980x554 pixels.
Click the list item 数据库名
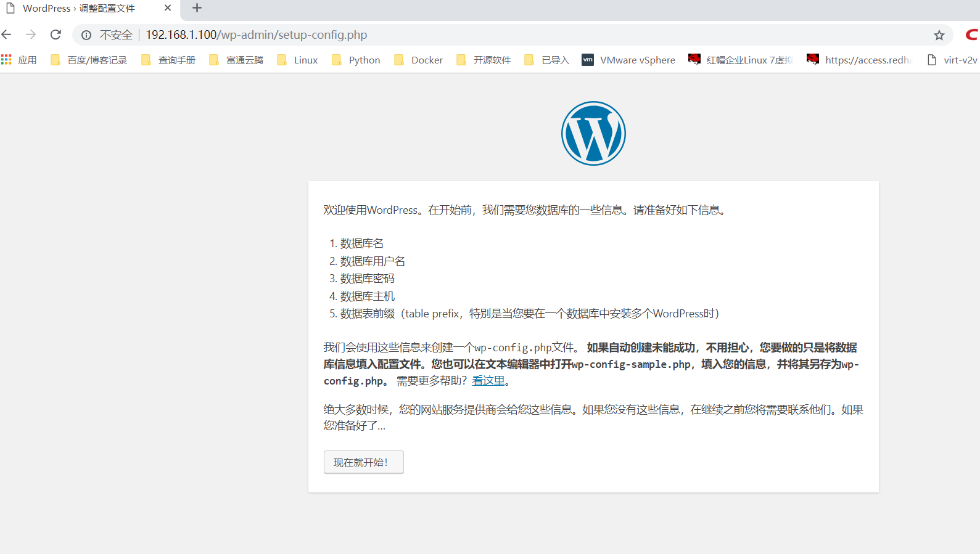[362, 243]
